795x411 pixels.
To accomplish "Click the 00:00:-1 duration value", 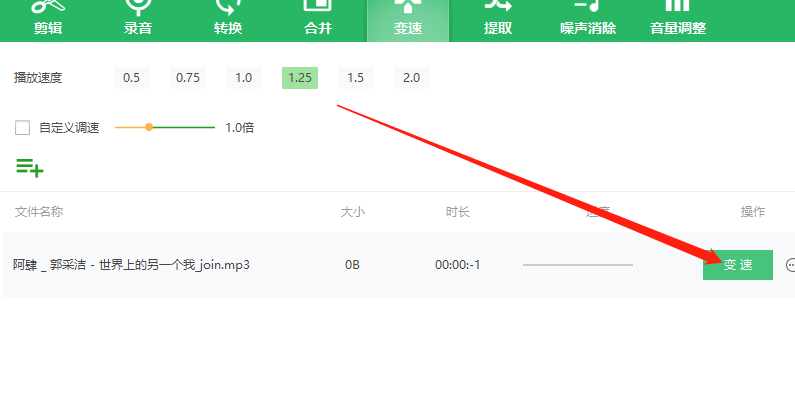I will (x=457, y=265).
